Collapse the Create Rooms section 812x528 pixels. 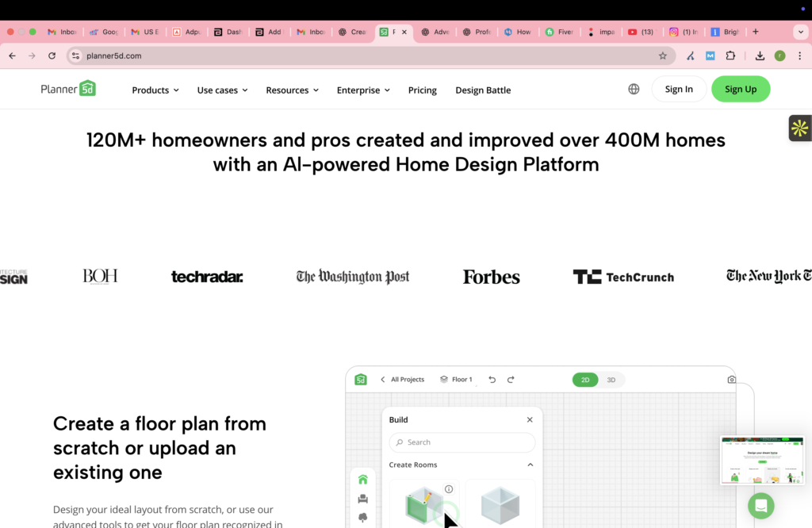[530, 465]
